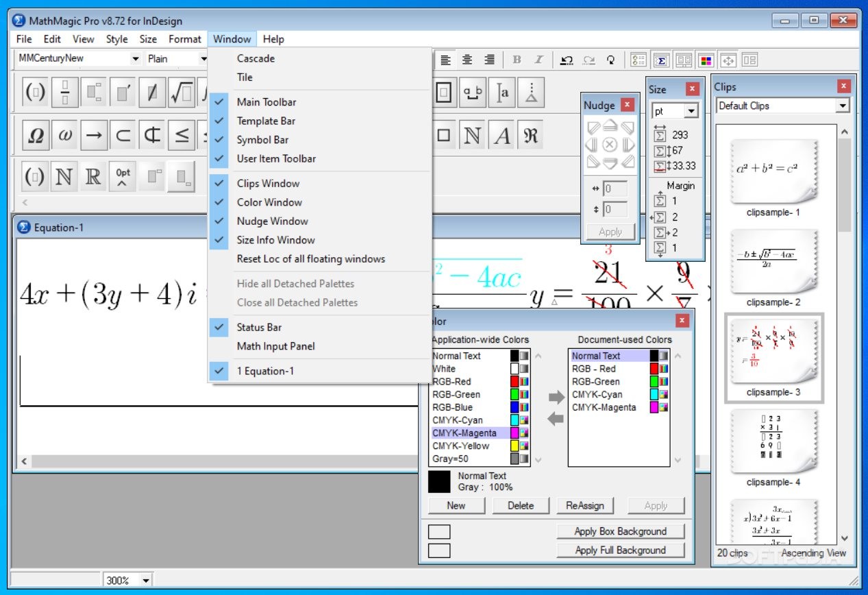Click the sigma window toolbar icon
The image size is (868, 595).
pos(661,60)
